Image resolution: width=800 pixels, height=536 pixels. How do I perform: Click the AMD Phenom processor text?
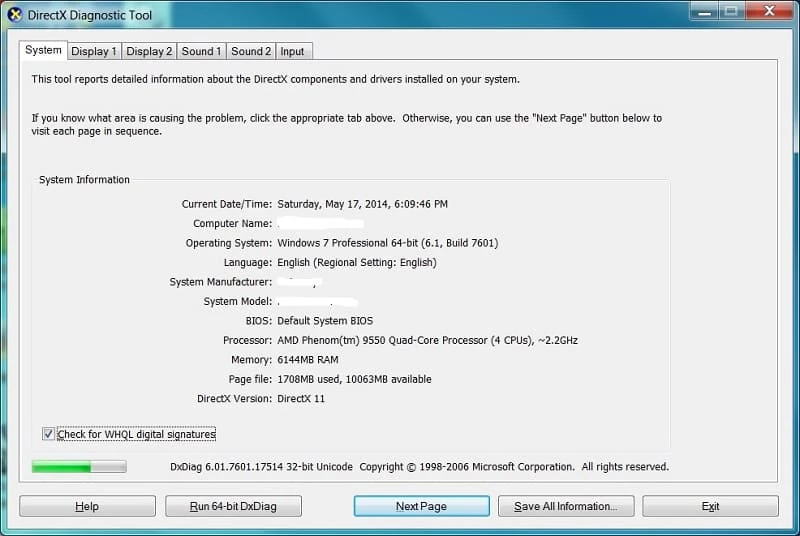click(x=427, y=340)
